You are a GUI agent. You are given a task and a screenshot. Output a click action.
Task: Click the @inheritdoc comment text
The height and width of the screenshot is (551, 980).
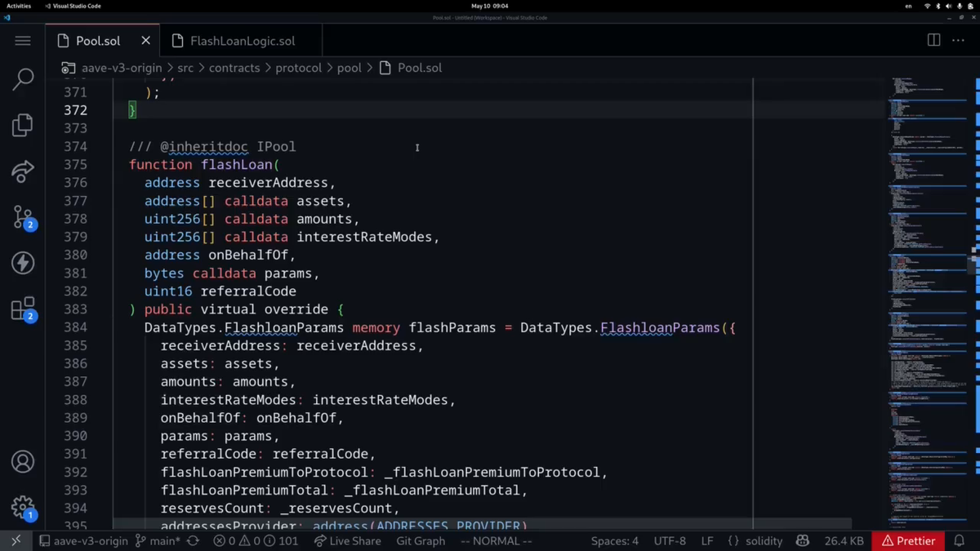coord(204,147)
